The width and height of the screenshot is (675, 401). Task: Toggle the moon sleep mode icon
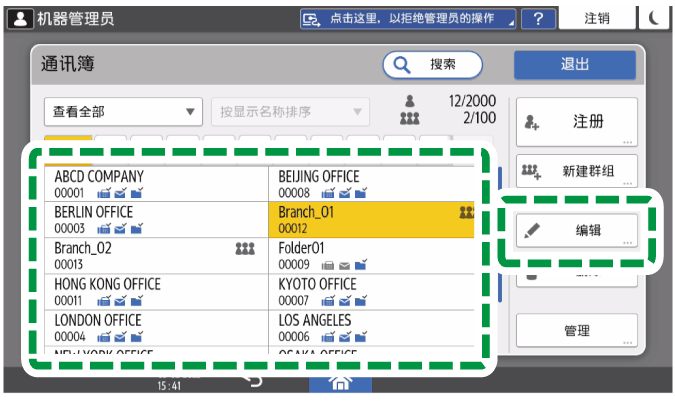click(655, 19)
